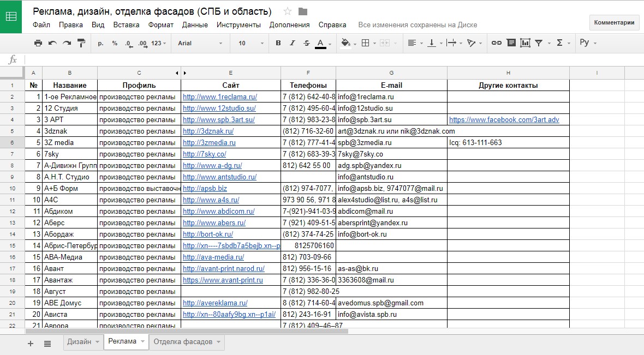Image resolution: width=644 pixels, height=355 pixels.
Task: Open link http://3dznak.ru/
Action: [208, 131]
